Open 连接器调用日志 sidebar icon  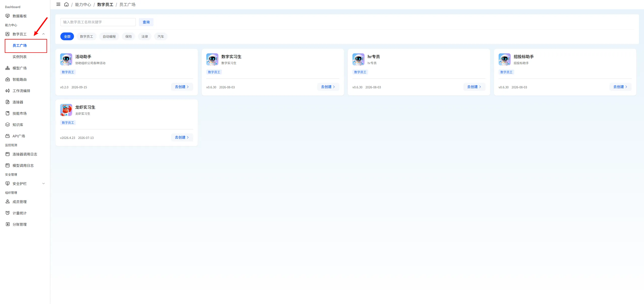click(8, 154)
